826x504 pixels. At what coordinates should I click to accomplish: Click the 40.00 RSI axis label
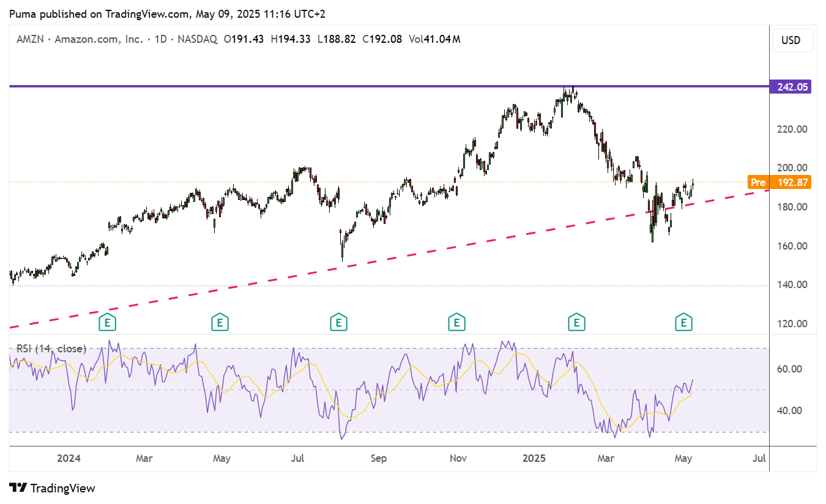pyautogui.click(x=790, y=411)
